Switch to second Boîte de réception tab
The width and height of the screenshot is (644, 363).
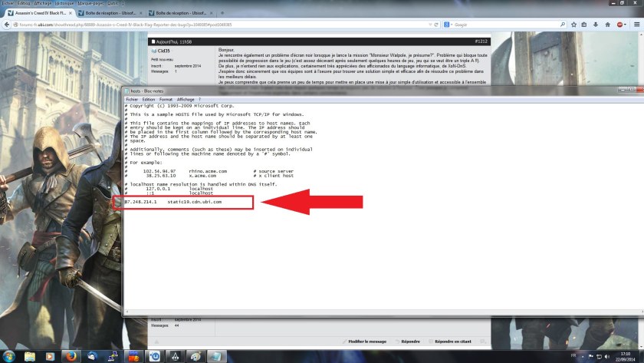[181, 13]
